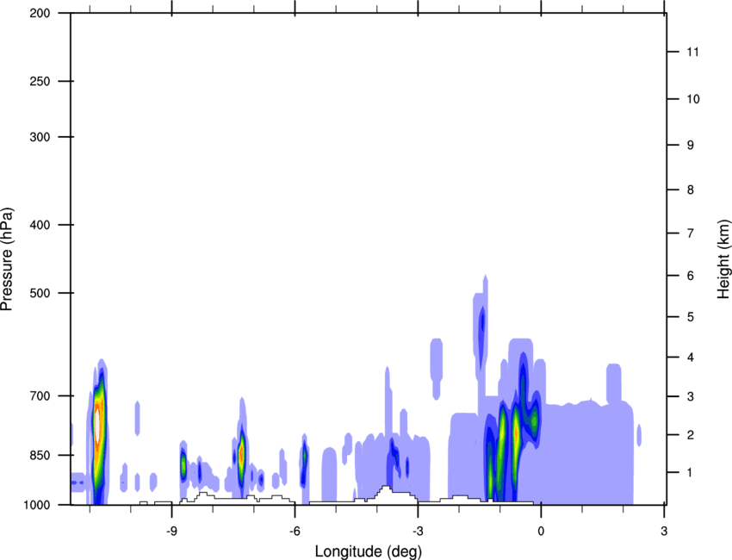The width and height of the screenshot is (732, 560).
Task: Click the -3 longitude tick label
Action: coord(418,532)
